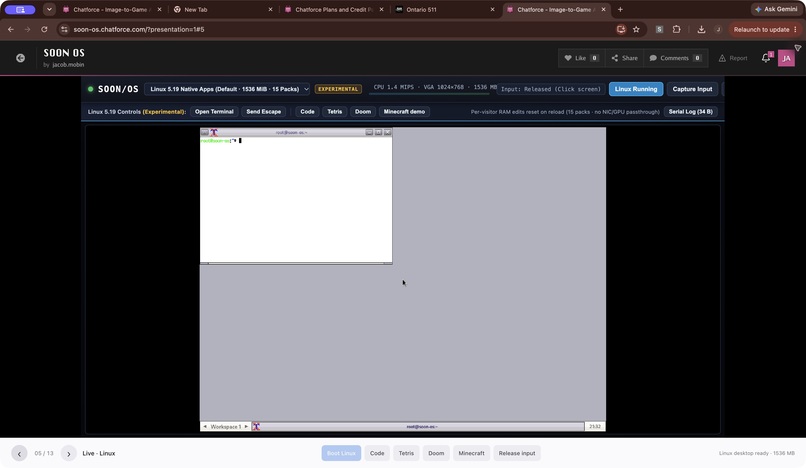The width and height of the screenshot is (806, 468).
Task: Open the notifications bell
Action: click(x=766, y=58)
